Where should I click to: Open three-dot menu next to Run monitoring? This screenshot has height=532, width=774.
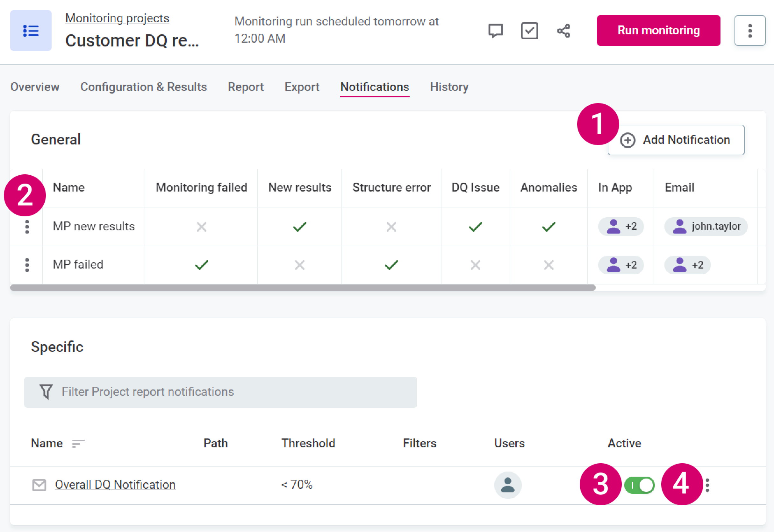(750, 31)
